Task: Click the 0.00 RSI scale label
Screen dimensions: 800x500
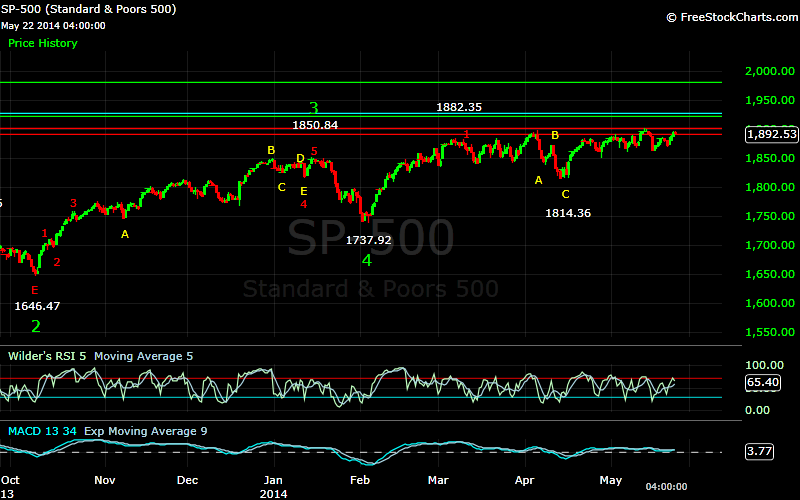Action: pos(757,410)
